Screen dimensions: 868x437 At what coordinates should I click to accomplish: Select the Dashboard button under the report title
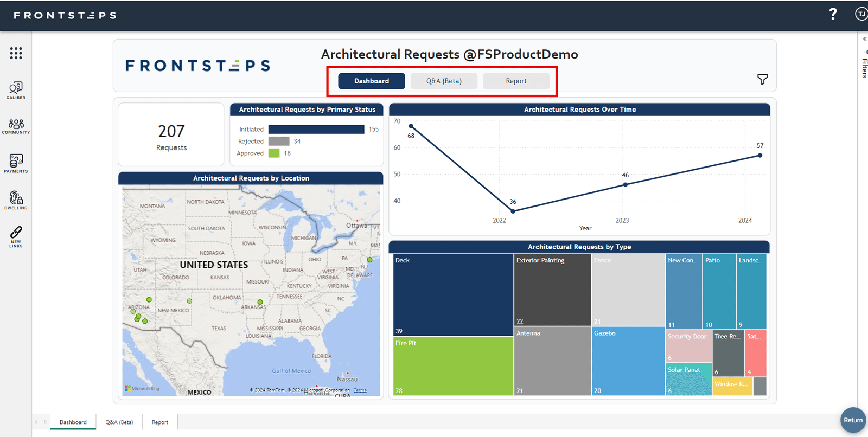(372, 81)
